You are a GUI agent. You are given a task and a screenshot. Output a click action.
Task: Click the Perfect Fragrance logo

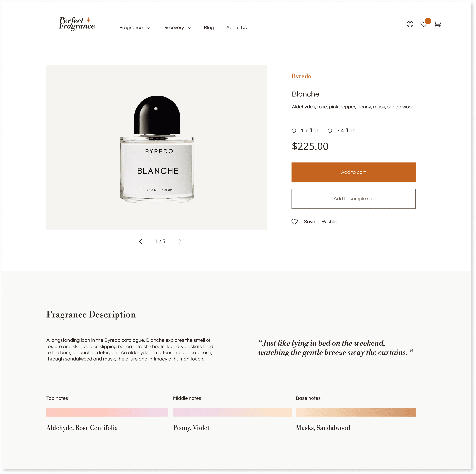[77, 24]
